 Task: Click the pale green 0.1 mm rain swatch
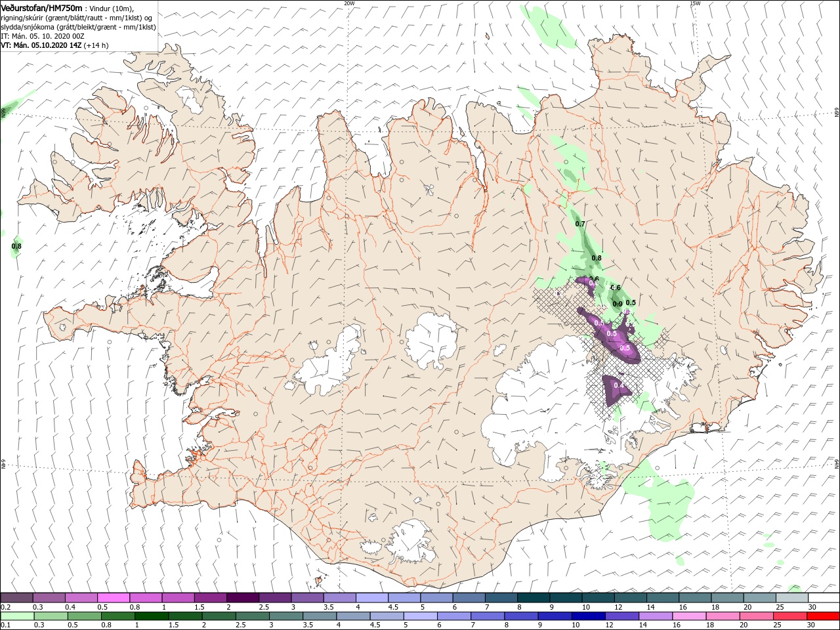tap(16, 616)
